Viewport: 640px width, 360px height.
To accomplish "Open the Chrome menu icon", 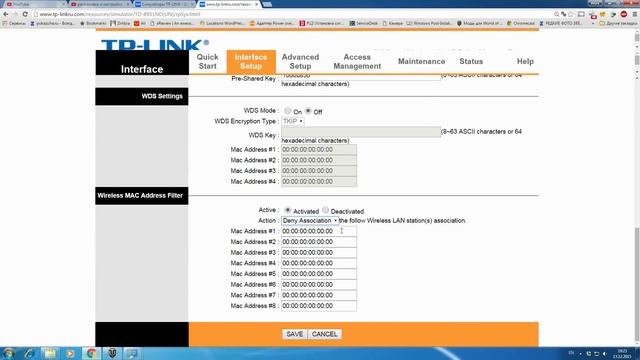I will (x=635, y=14).
